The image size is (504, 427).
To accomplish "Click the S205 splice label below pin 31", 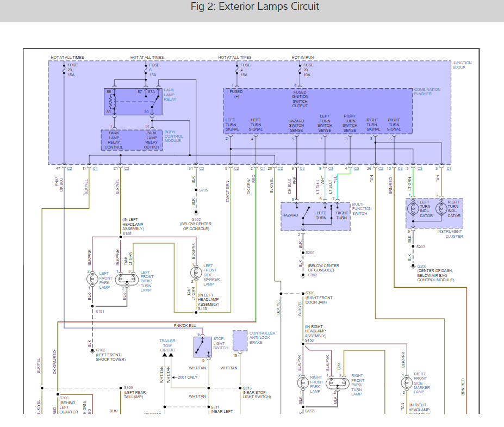I will [203, 190].
